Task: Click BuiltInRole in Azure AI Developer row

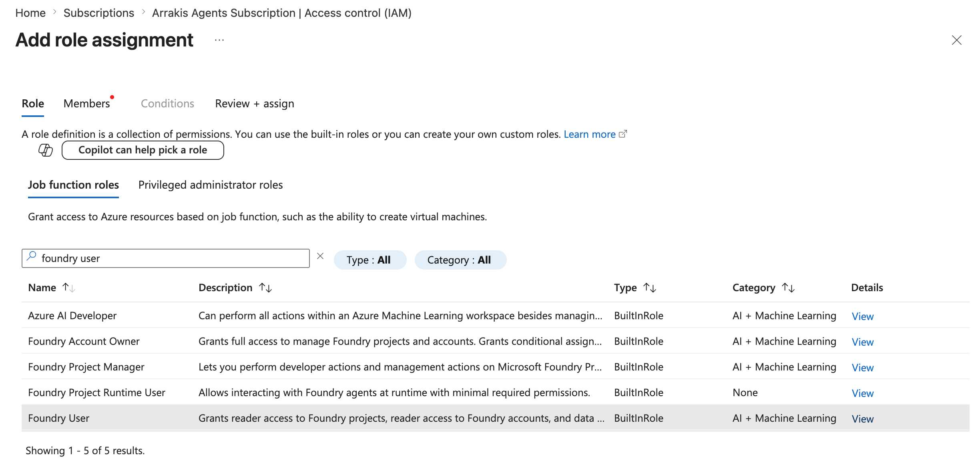Action: tap(639, 316)
